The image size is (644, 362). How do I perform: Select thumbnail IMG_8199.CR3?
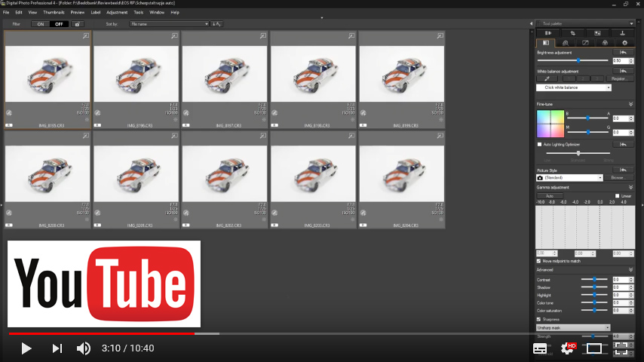point(402,80)
